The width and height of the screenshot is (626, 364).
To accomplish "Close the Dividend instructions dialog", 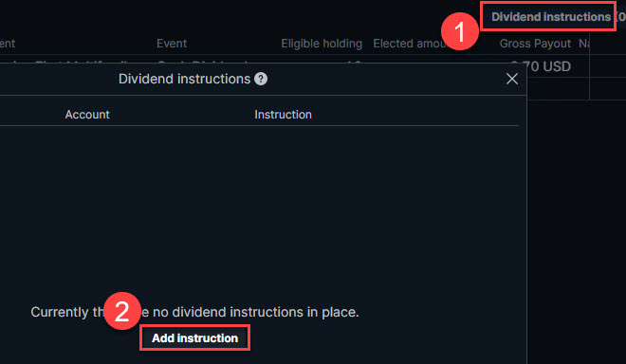I will 512,79.
